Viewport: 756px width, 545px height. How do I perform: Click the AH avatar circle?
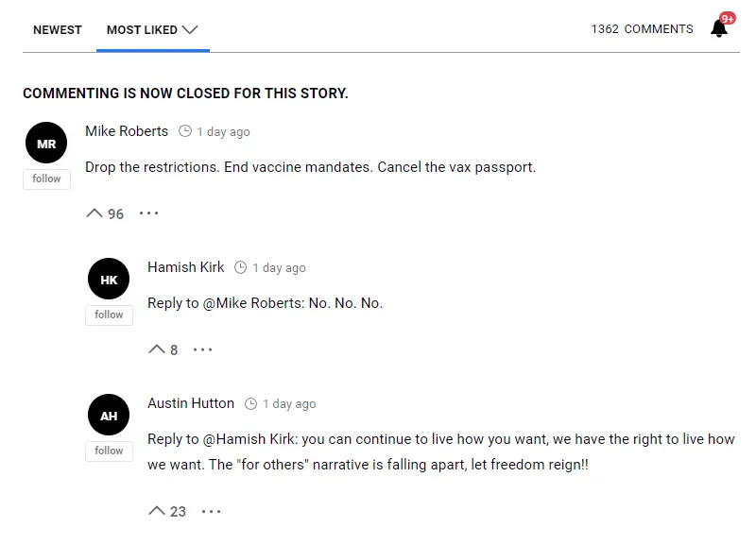click(109, 415)
